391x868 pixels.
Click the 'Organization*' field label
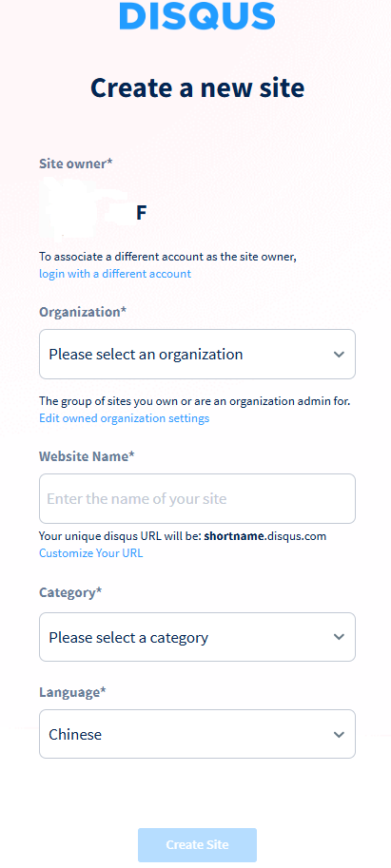tap(83, 312)
